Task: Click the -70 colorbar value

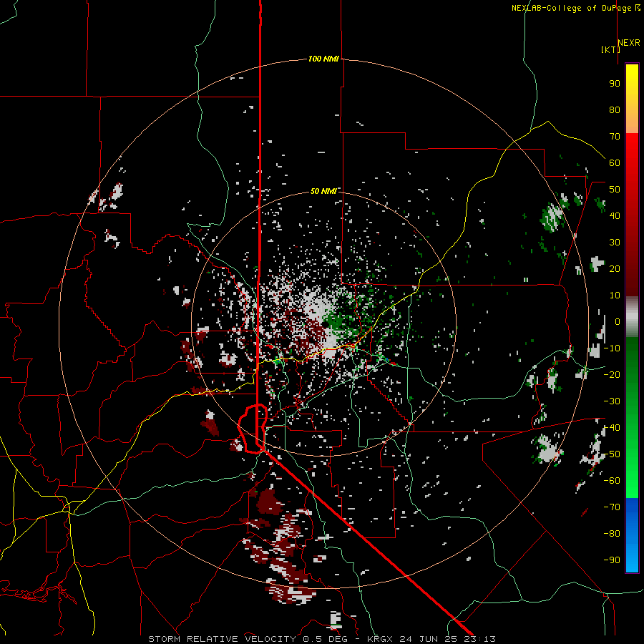Action: coord(613,507)
